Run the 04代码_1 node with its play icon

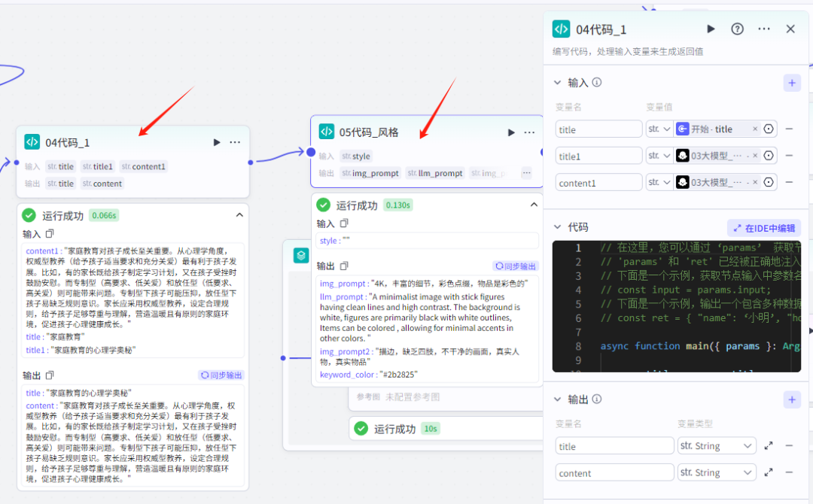point(216,141)
